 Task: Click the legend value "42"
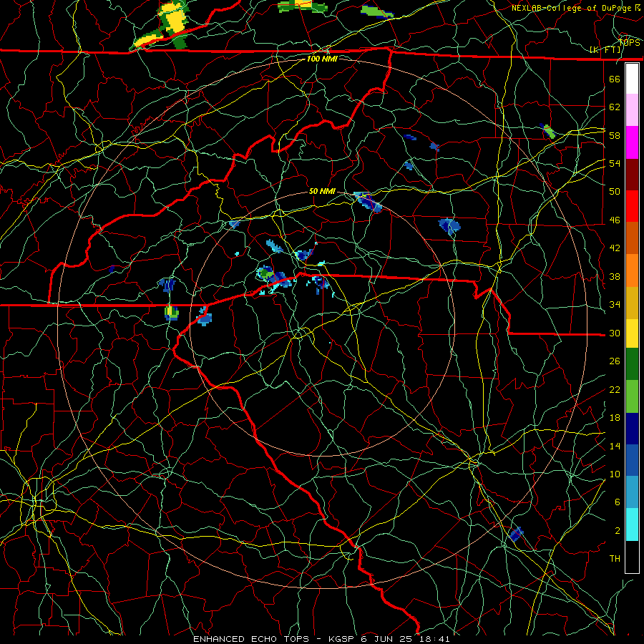click(615, 248)
